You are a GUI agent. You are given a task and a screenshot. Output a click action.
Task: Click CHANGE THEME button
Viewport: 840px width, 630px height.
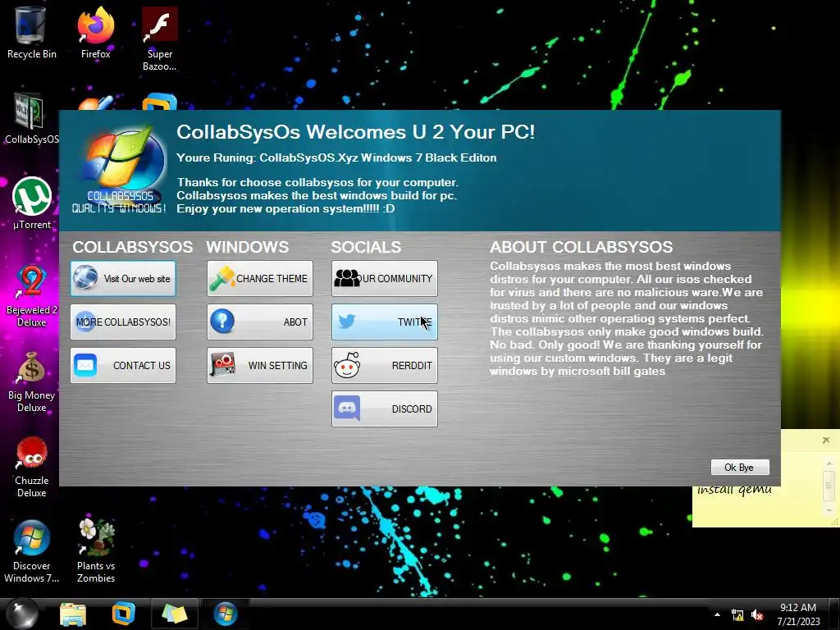260,279
